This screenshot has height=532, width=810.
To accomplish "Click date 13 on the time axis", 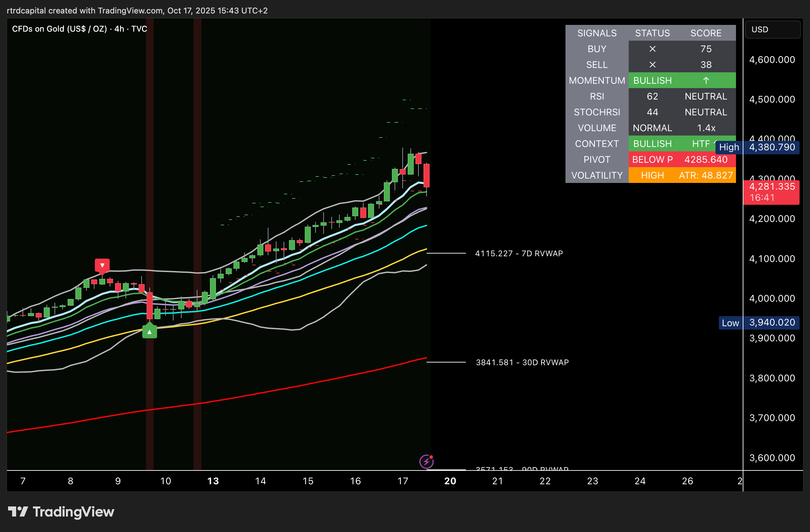I will tap(213, 481).
